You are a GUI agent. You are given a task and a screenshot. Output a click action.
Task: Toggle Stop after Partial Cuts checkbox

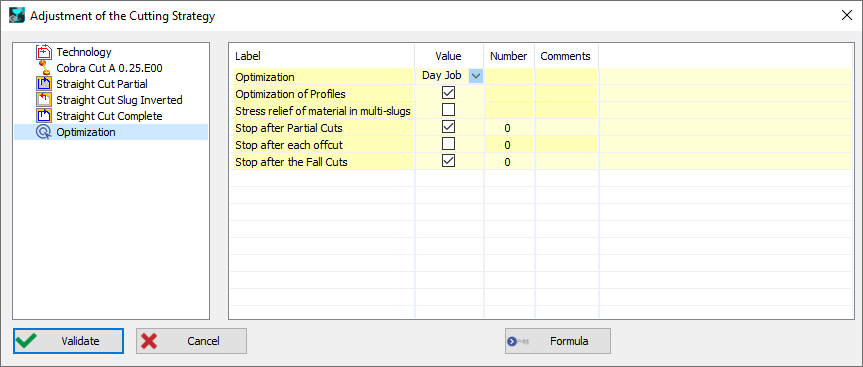pyautogui.click(x=449, y=128)
